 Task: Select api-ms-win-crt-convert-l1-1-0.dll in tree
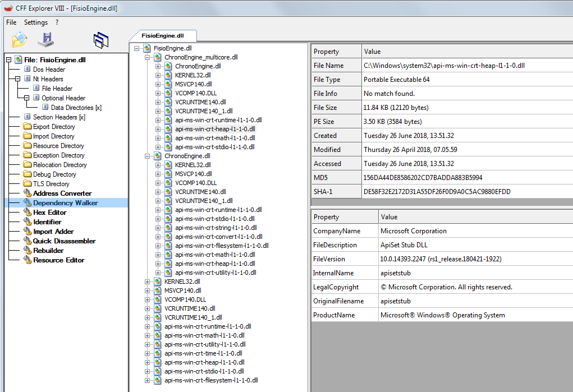(218, 237)
